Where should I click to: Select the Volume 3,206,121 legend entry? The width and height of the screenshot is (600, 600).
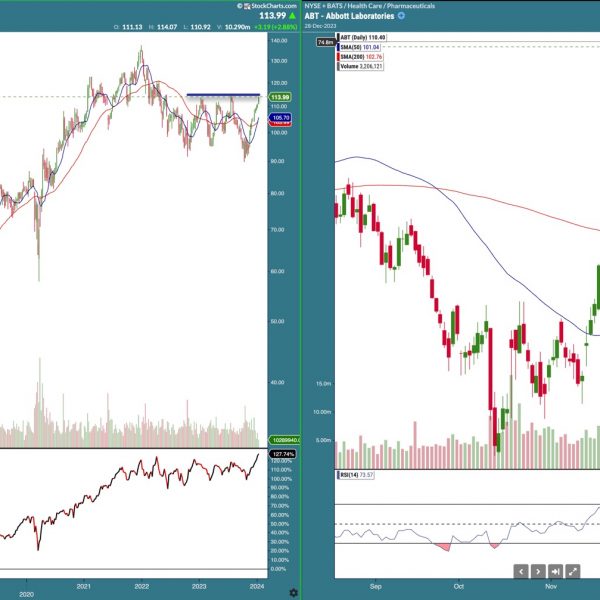(x=360, y=66)
